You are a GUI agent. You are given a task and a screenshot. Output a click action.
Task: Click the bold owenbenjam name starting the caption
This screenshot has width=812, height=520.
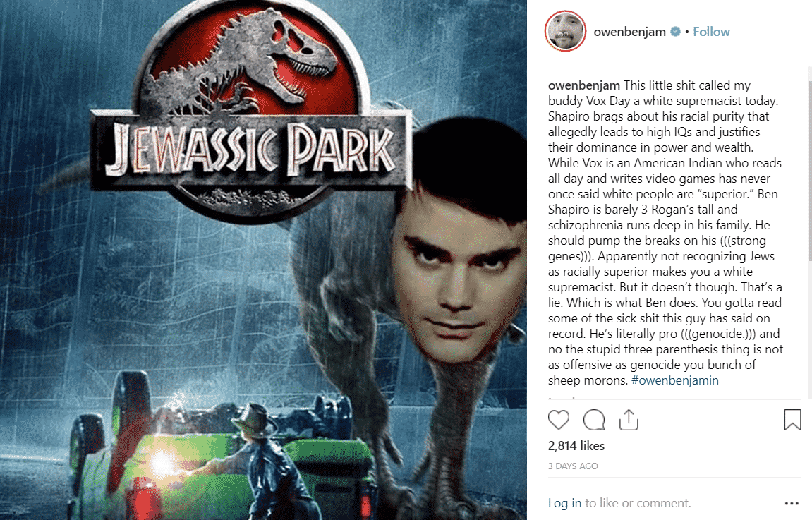coord(584,85)
